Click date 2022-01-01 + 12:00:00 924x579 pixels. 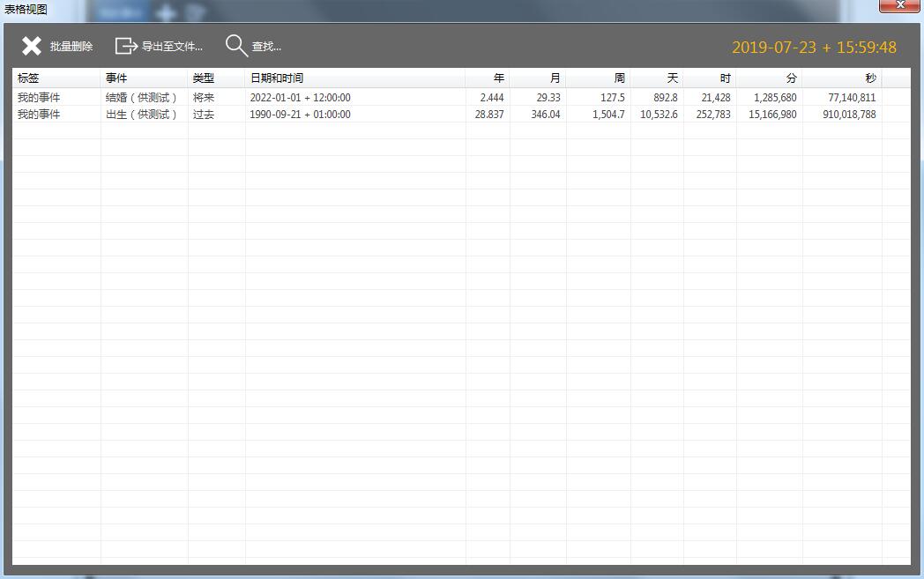point(300,98)
